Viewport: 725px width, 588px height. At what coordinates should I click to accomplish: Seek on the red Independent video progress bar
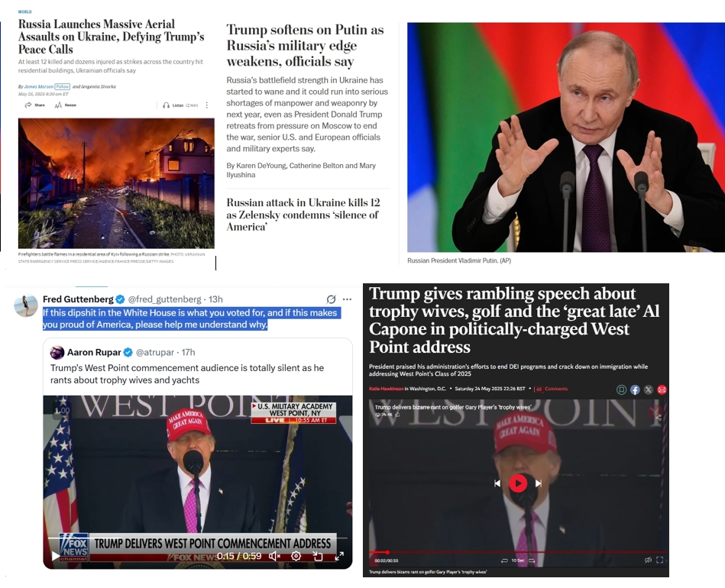[x=517, y=552]
